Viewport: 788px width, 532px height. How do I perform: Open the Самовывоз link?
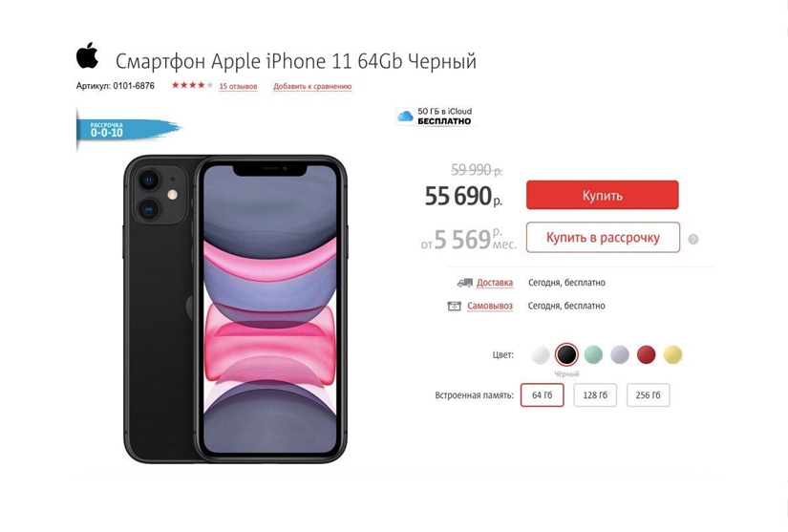[x=490, y=306]
